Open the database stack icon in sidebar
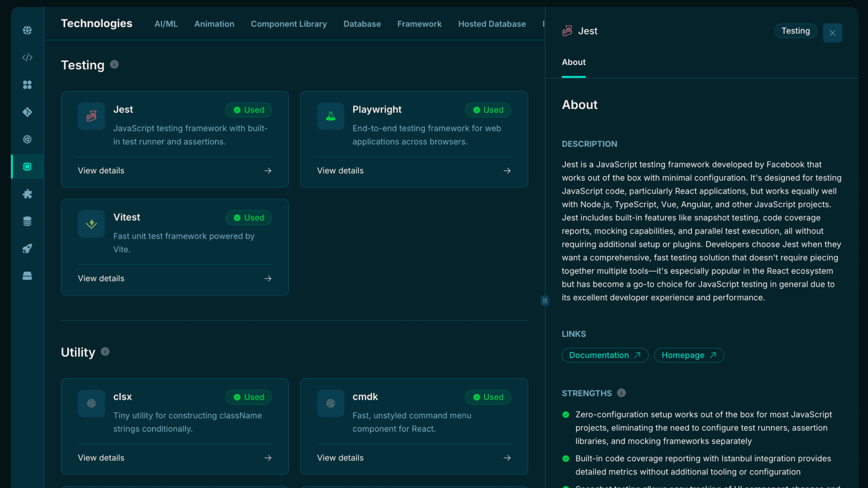 [27, 221]
